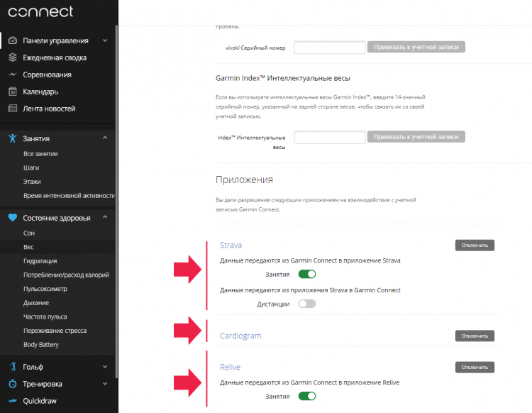Image resolution: width=532 pixels, height=413 pixels.
Task: Open the Сон health item
Action: [x=29, y=233]
